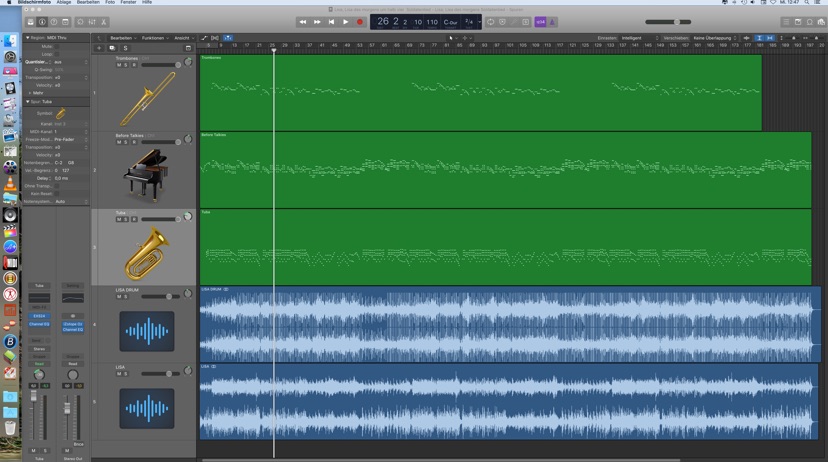828x462 pixels.
Task: Toggle the blue Catch playhead button
Action: [228, 38]
